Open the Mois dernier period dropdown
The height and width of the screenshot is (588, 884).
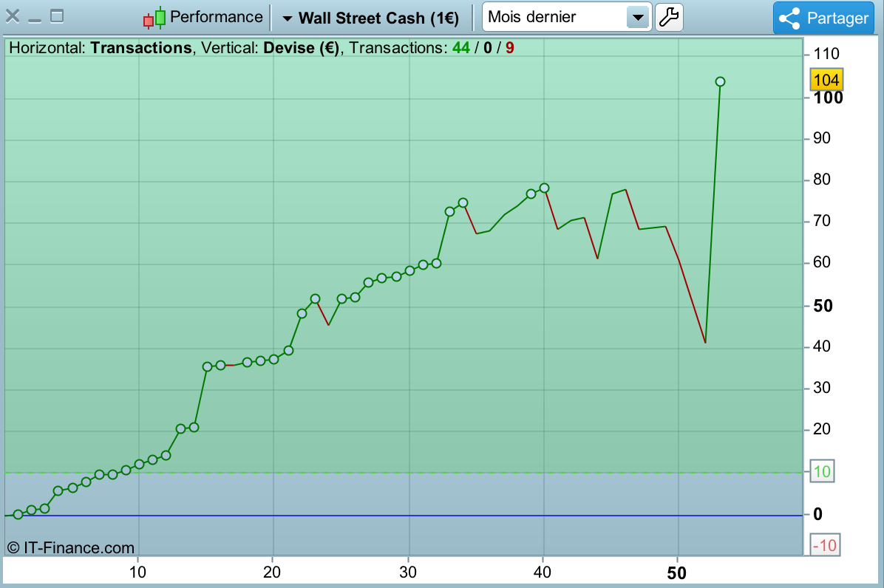pos(567,17)
